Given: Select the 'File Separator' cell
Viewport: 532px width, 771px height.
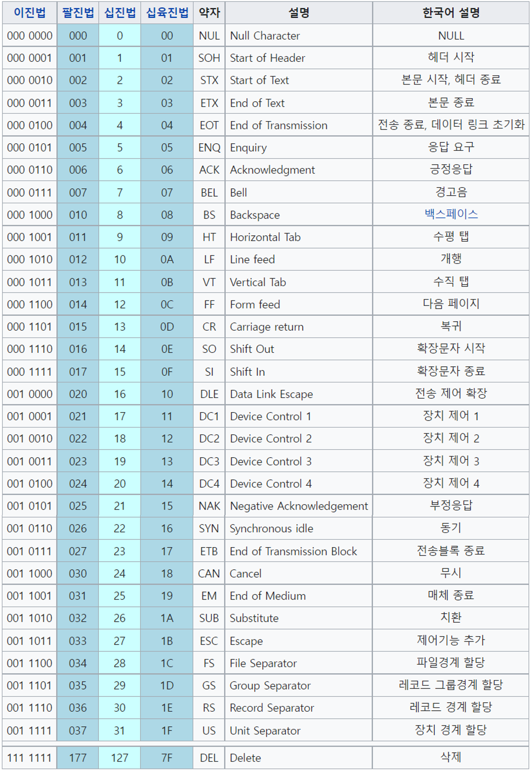Looking at the screenshot, I should point(299,662).
